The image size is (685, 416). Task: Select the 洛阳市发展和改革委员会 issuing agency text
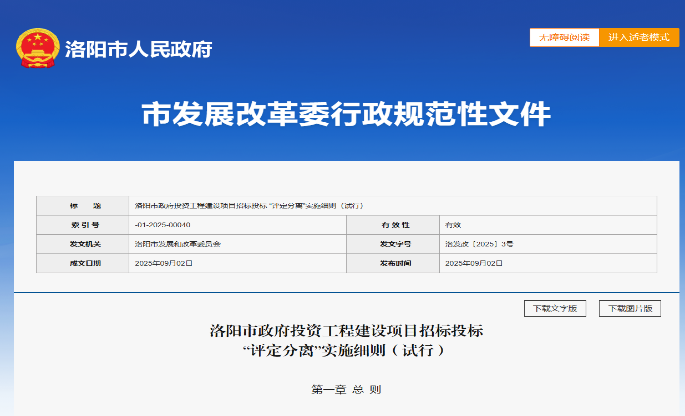pyautogui.click(x=177, y=244)
